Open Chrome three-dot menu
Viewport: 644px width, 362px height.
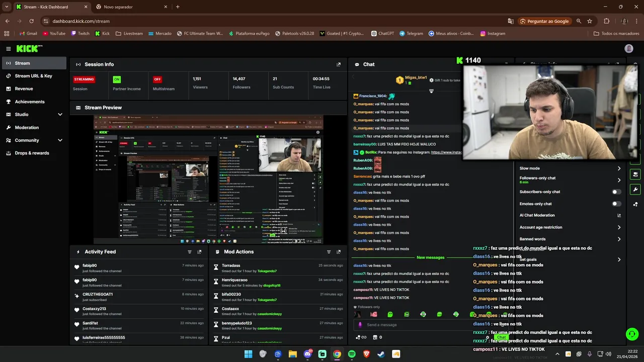636,21
